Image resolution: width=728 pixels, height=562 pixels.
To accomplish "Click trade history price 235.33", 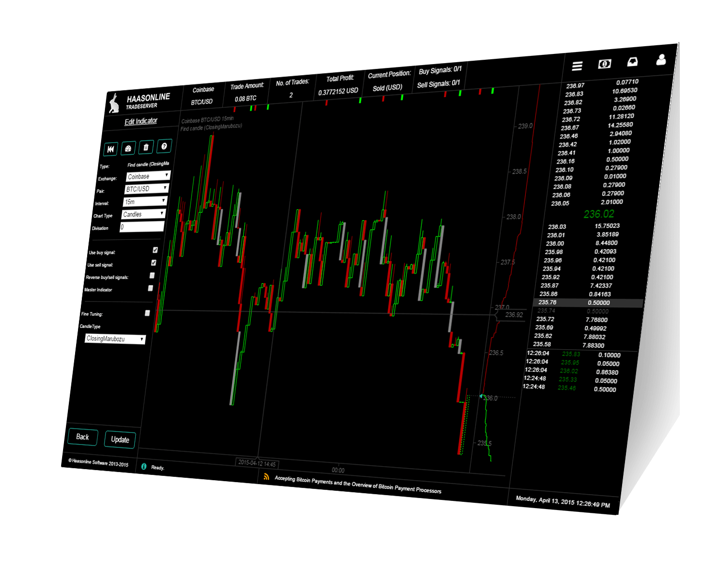I will click(x=568, y=379).
